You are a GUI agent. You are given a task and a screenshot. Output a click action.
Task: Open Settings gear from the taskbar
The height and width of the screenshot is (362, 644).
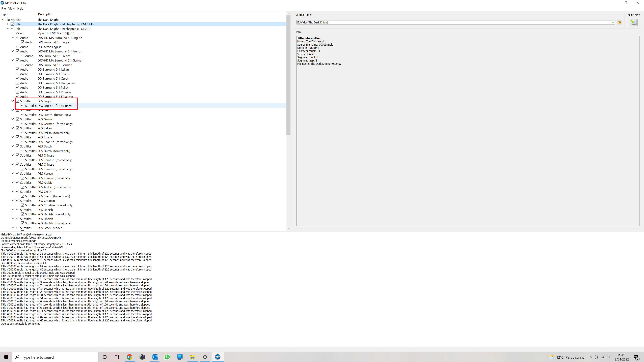[x=205, y=357]
